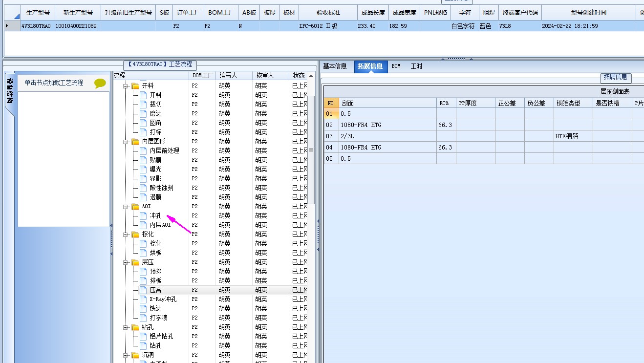Click the 型号创建时间 column header
Image resolution: width=644 pixels, height=363 pixels.
[589, 13]
